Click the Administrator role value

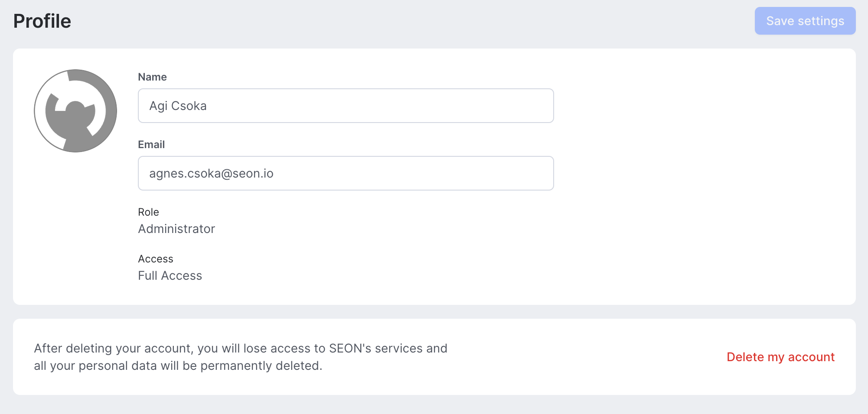tap(176, 229)
